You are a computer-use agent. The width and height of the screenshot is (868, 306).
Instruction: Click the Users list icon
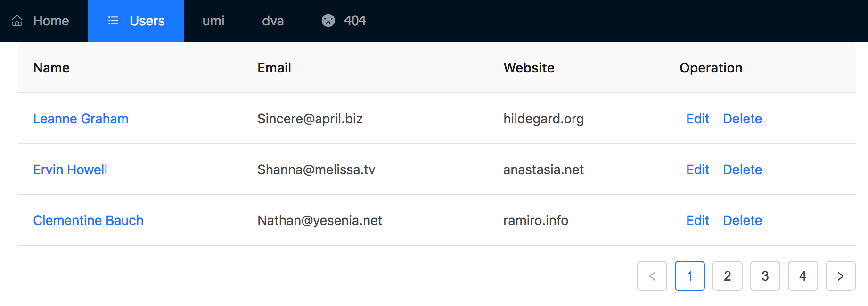click(113, 21)
